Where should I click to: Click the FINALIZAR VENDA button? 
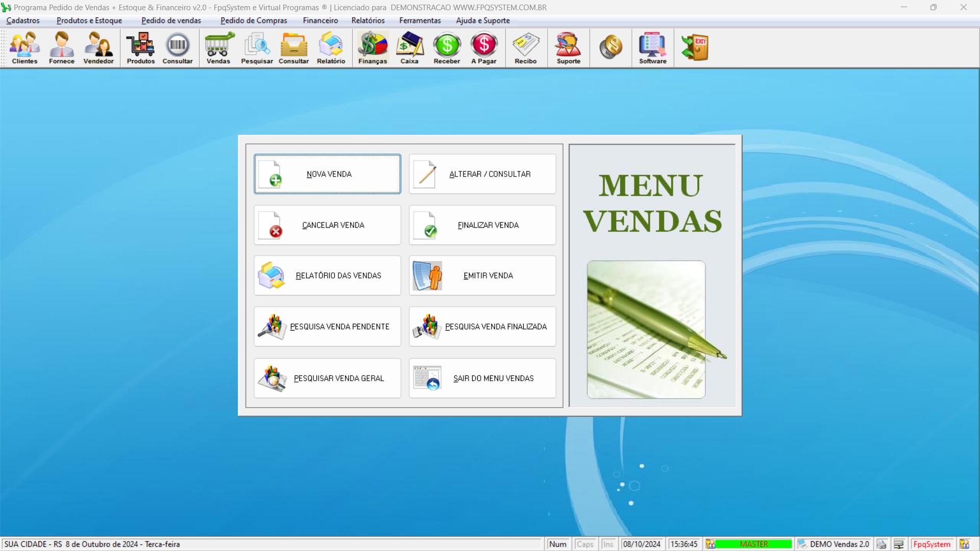point(482,225)
